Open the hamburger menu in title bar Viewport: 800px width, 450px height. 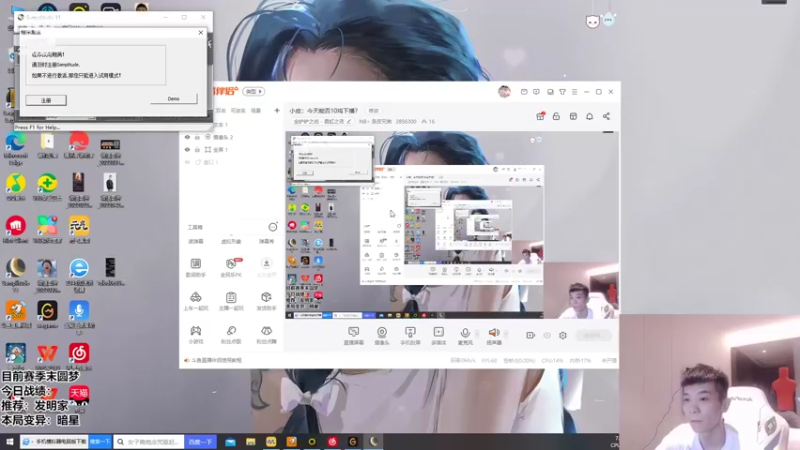pos(574,92)
